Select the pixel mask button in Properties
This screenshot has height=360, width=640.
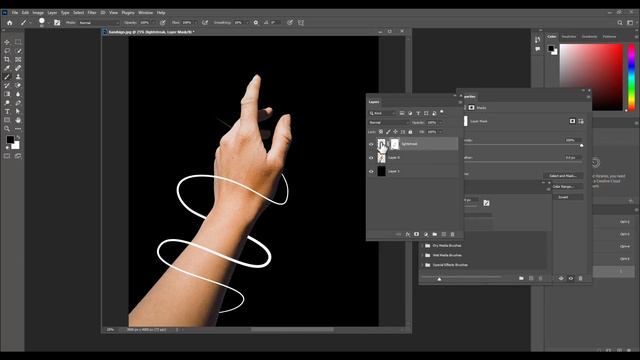tap(572, 121)
